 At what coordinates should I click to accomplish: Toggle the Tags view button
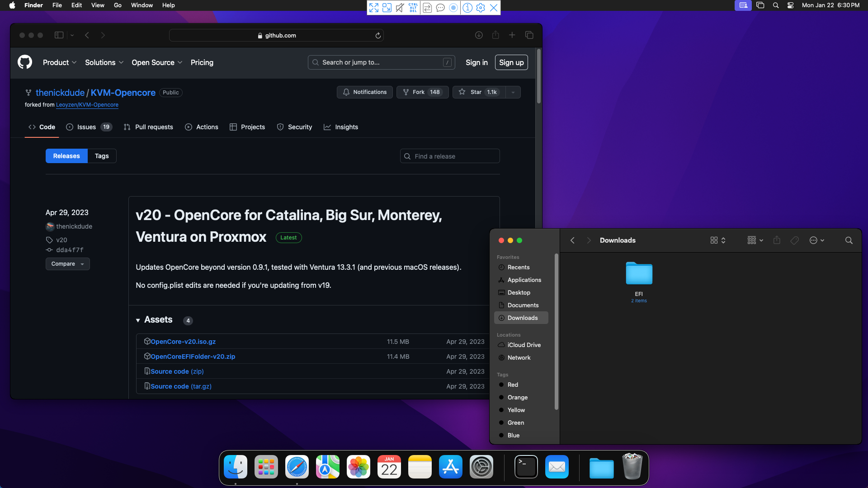[x=101, y=155]
